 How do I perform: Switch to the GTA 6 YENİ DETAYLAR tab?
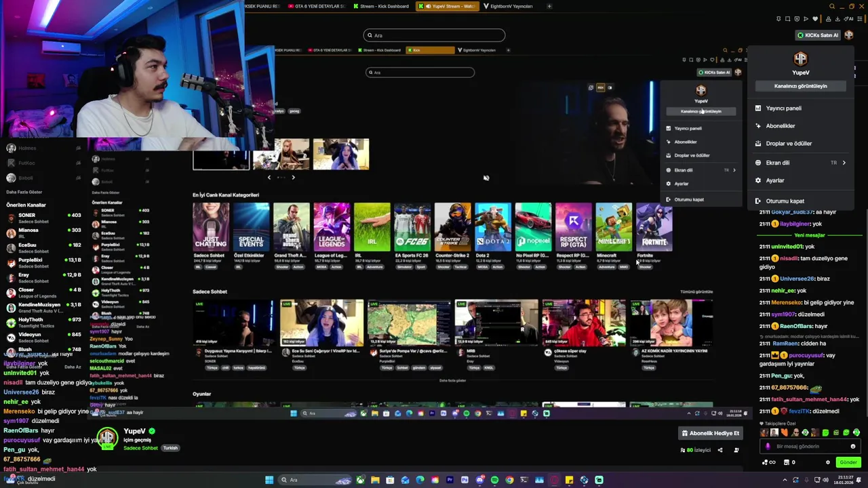316,6
